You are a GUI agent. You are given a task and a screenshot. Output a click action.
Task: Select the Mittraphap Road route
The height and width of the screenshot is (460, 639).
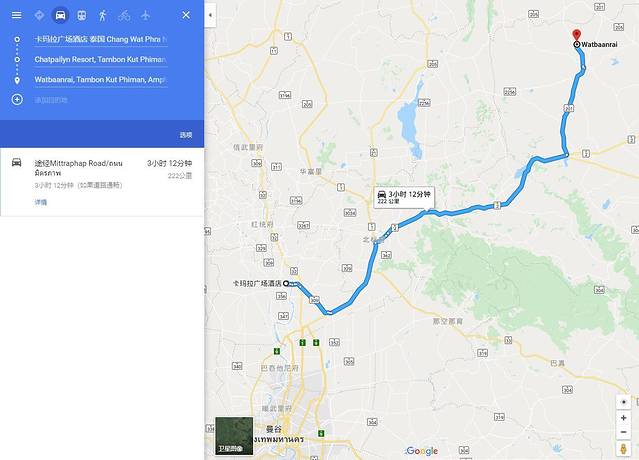point(102,182)
